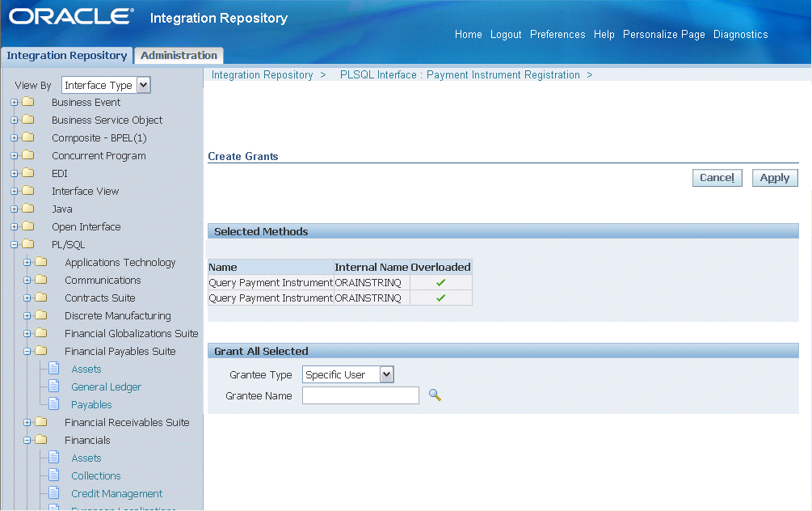The height and width of the screenshot is (511, 812).
Task: Expand the Contracts Suite node
Action: pyautogui.click(x=27, y=298)
